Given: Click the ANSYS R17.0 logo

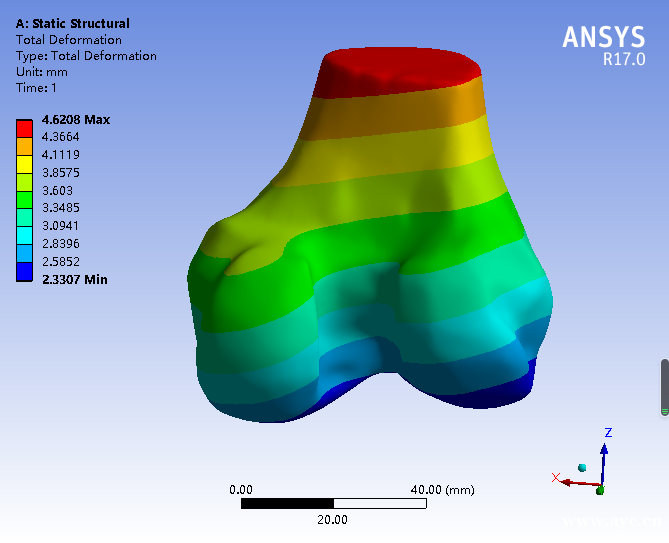Looking at the screenshot, I should pyautogui.click(x=603, y=45).
